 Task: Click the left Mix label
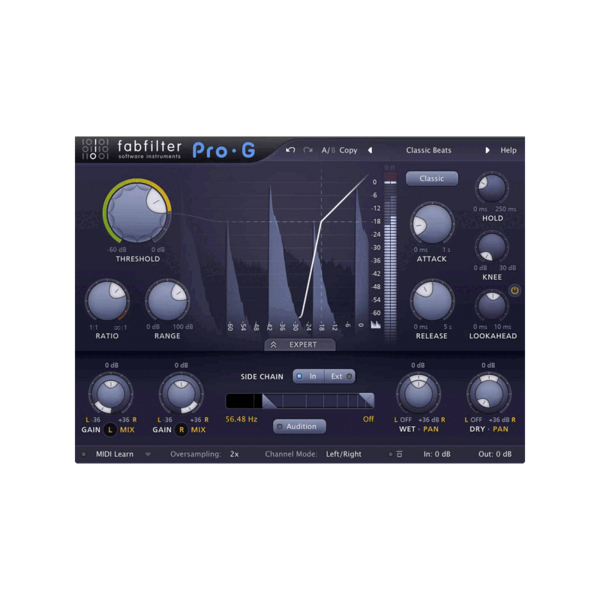[x=127, y=430]
